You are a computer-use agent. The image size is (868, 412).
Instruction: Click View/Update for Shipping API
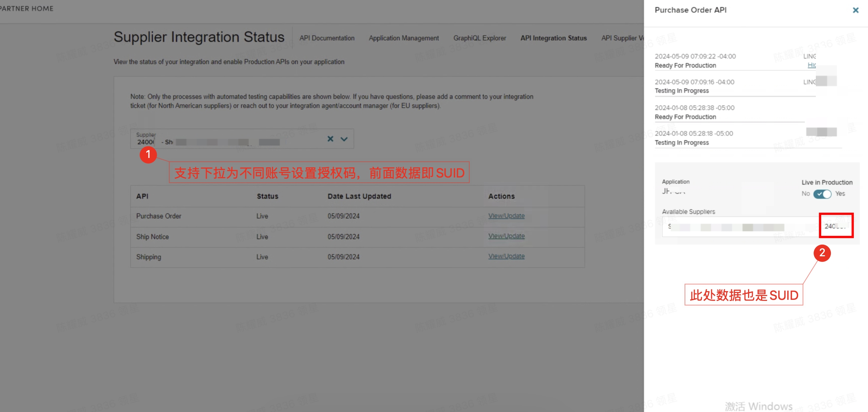(506, 256)
